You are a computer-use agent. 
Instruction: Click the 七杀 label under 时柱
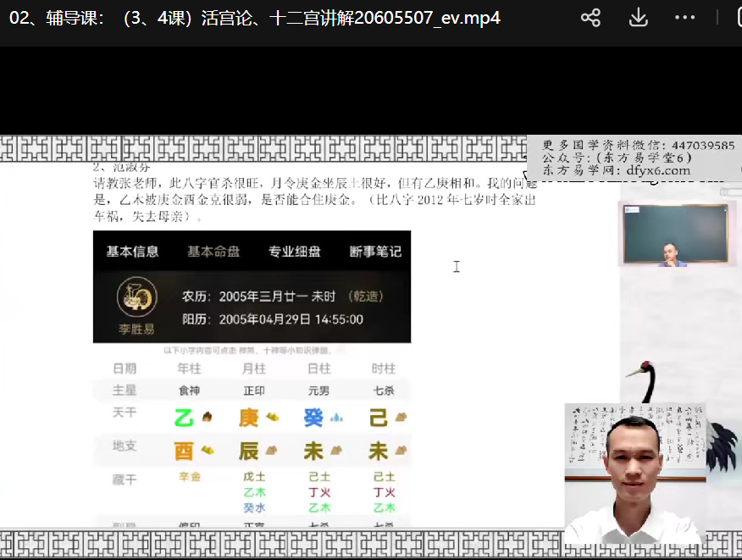coord(383,391)
